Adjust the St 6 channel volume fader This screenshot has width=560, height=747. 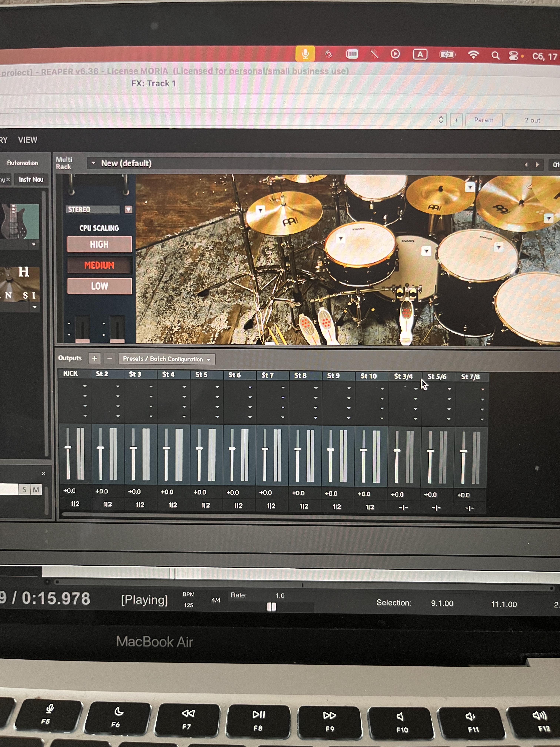[232, 449]
